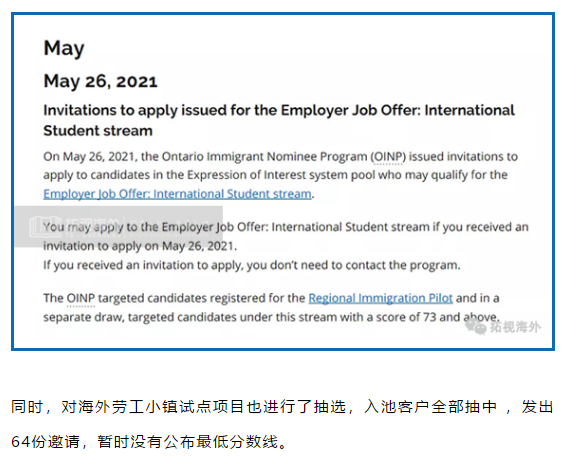
Task: Click the blue-bordered screenshot image
Action: coord(283,182)
